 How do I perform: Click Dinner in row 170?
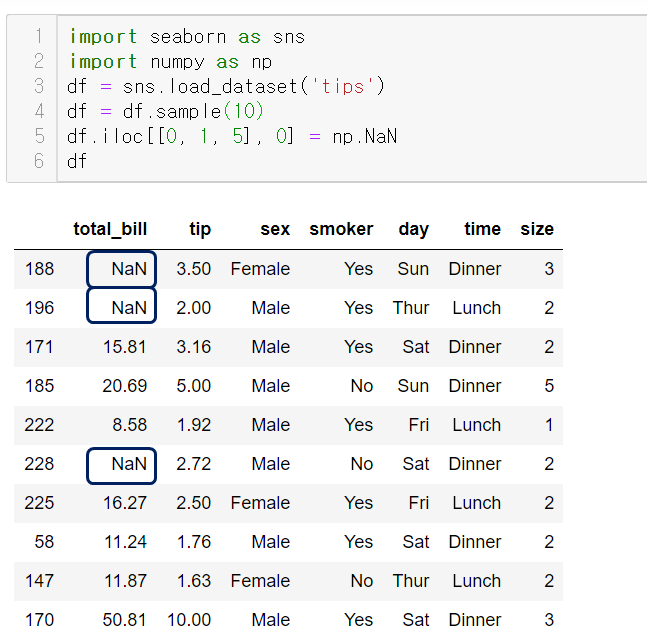(x=475, y=620)
